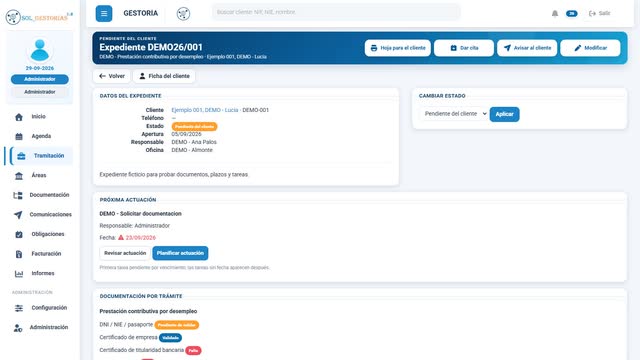Open Facturación menu item
Screen dimensions: 640x360
coord(46,253)
